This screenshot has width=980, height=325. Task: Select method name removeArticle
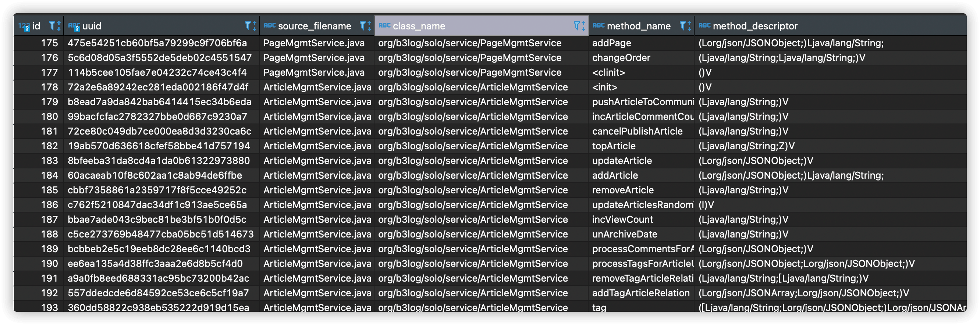pos(623,190)
